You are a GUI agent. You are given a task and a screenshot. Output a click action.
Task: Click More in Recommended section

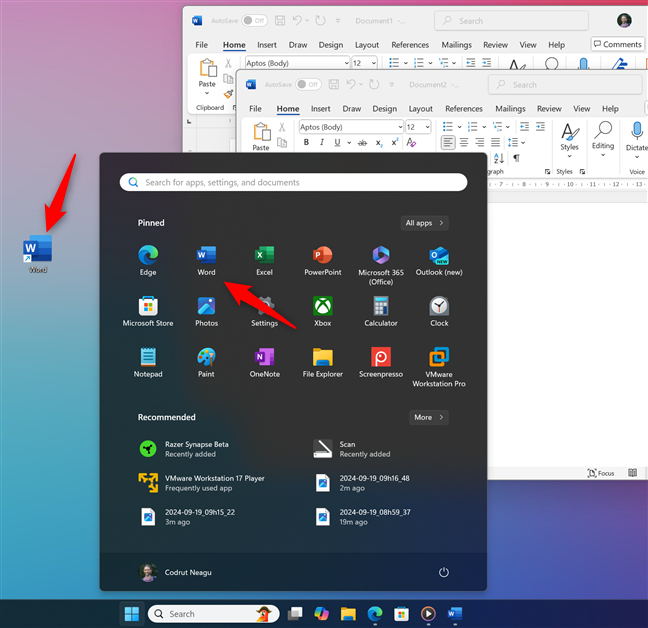click(x=429, y=417)
